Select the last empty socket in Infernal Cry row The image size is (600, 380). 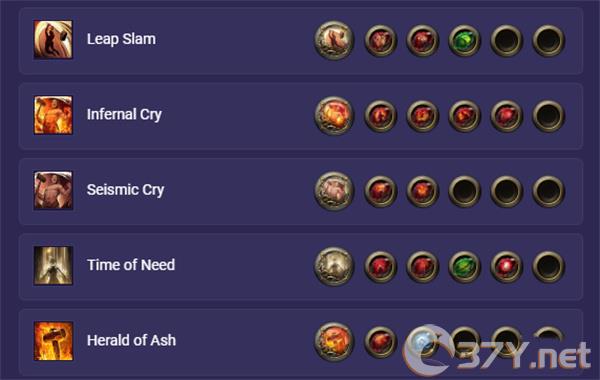pyautogui.click(x=548, y=116)
